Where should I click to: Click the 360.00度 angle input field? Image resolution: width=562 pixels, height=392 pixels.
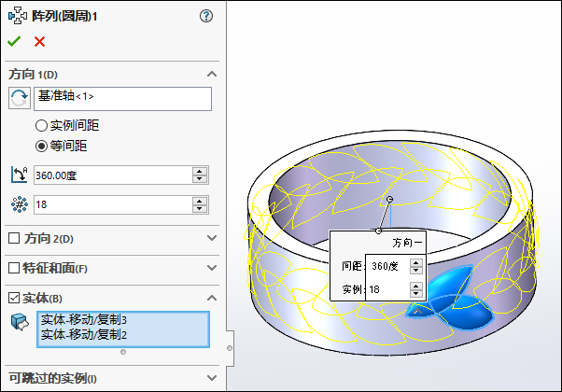click(113, 175)
